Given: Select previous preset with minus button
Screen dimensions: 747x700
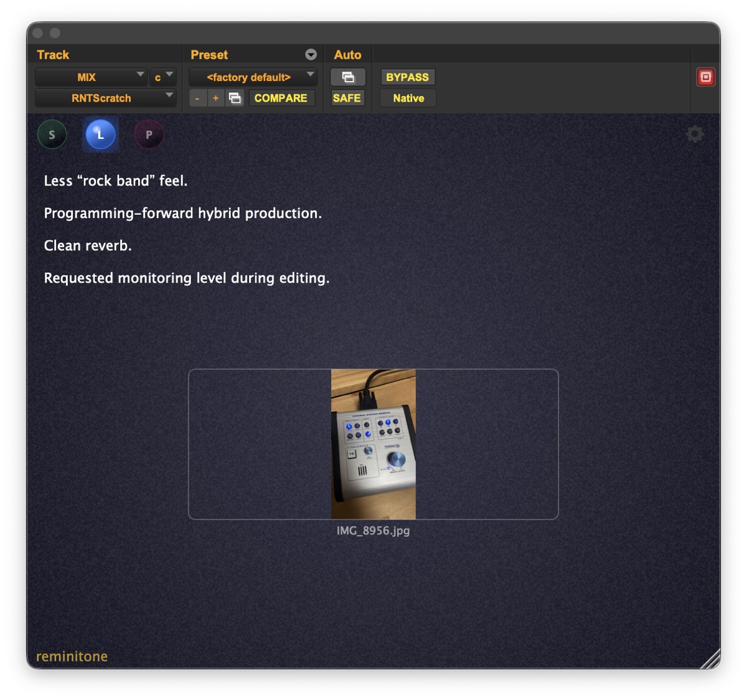Looking at the screenshot, I should pyautogui.click(x=197, y=98).
